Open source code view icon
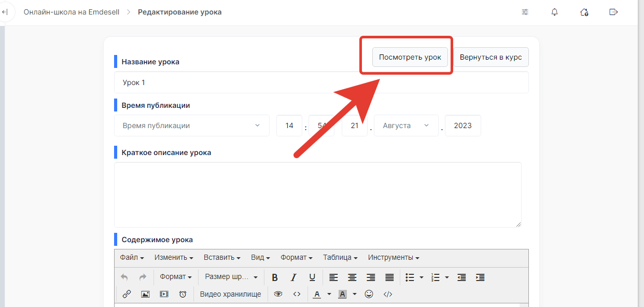The image size is (644, 307). [x=297, y=294]
